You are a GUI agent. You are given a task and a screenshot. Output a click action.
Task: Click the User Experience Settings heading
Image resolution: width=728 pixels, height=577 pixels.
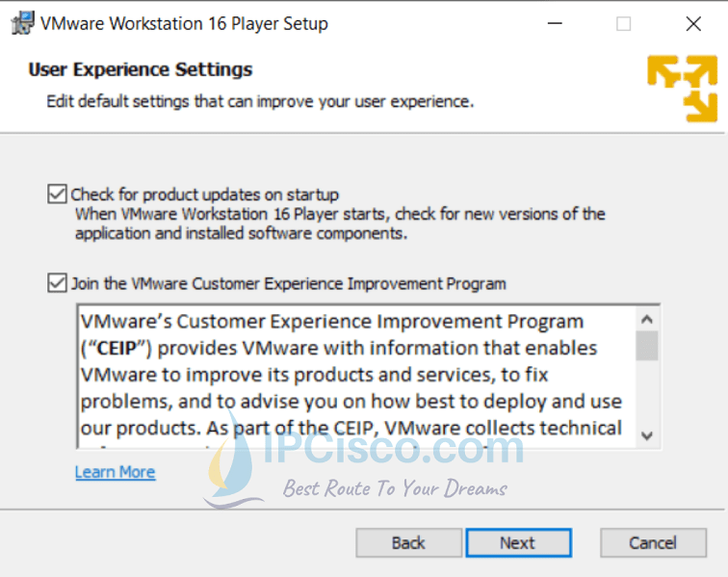141,69
